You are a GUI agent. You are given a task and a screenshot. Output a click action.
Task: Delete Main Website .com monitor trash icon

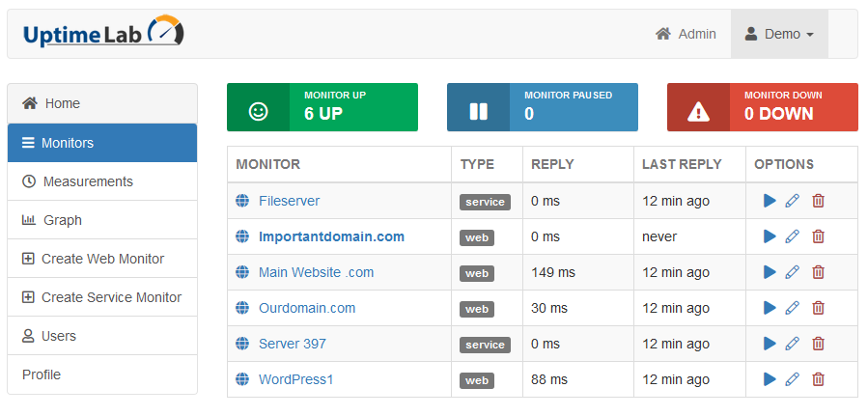tap(818, 272)
